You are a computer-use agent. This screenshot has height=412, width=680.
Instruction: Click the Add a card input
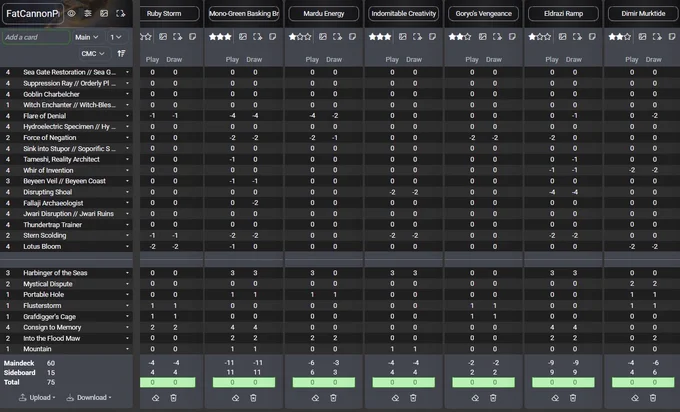(x=36, y=37)
